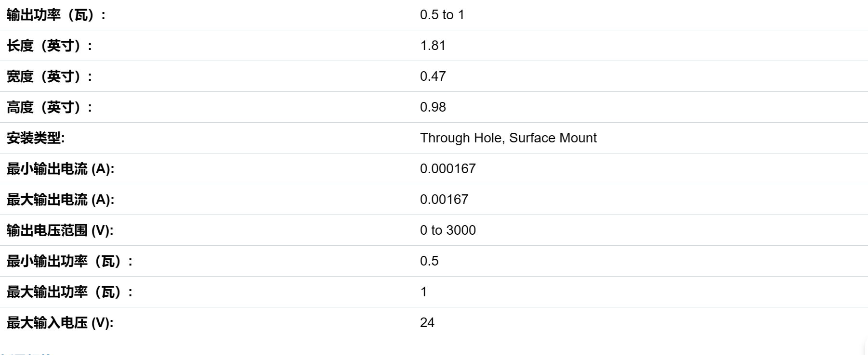Click Through Hole, Surface Mount text

tap(508, 138)
